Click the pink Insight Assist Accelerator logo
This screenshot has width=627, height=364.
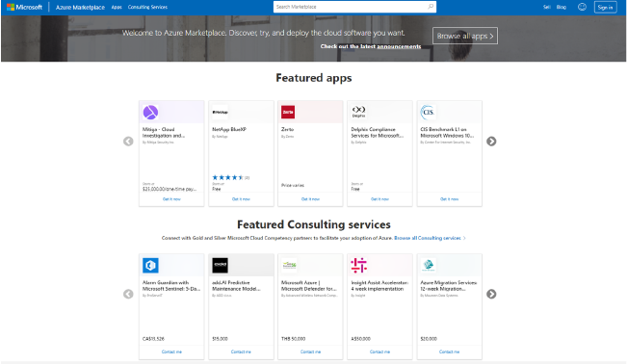358,265
